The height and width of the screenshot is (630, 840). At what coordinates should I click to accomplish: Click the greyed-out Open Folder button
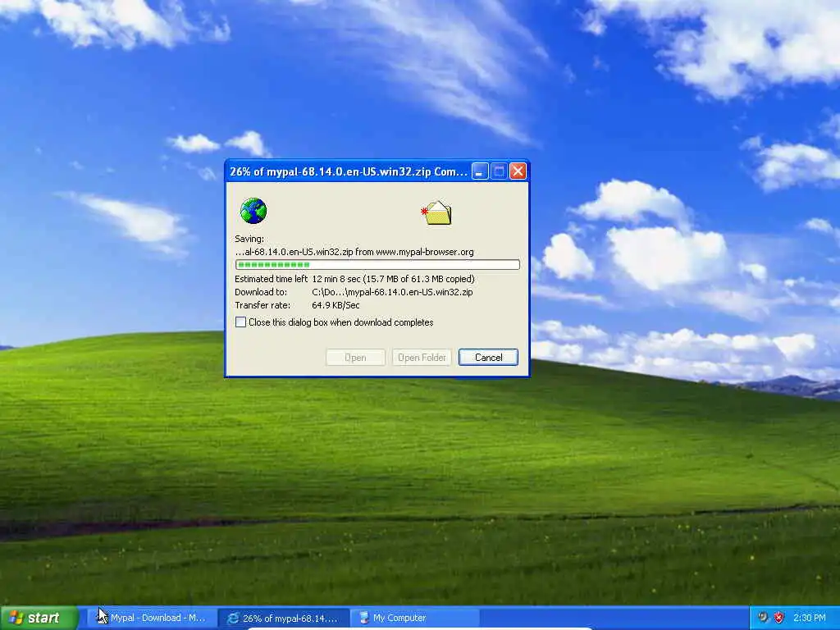[x=422, y=358]
